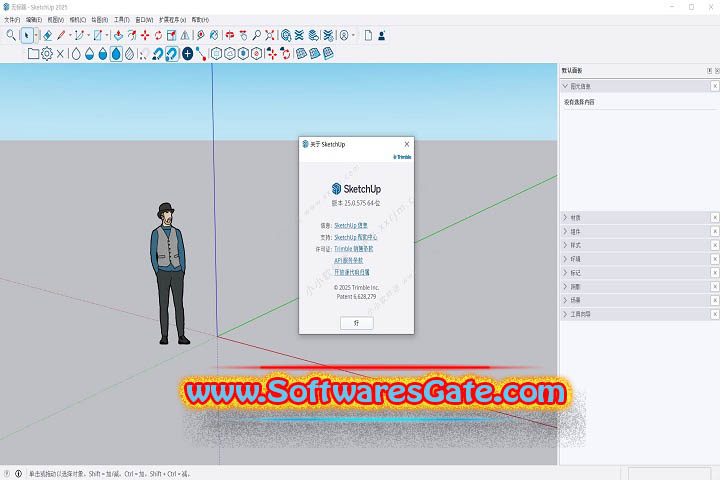Screen dimensions: 720x480
Task: Select the Rectangle shape tool
Action: click(x=98, y=35)
